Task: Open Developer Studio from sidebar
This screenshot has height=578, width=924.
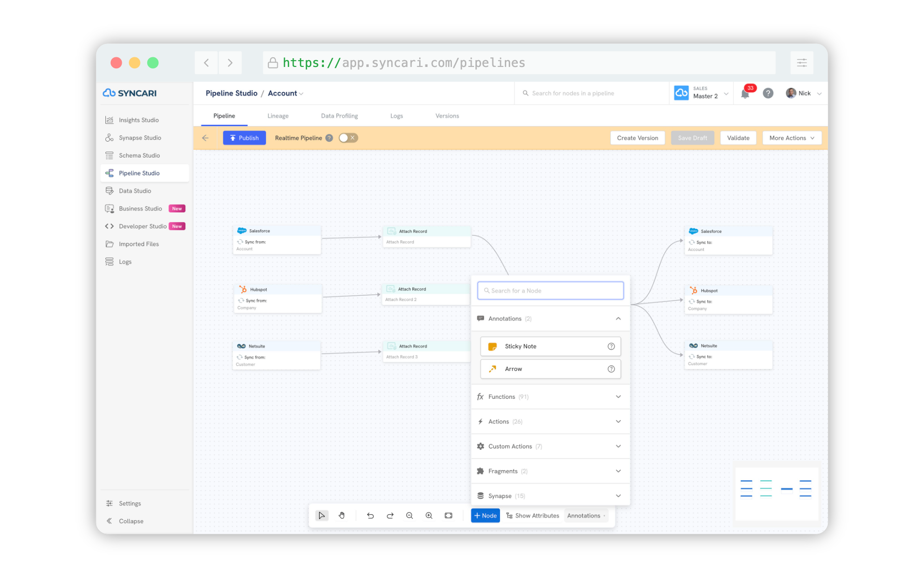Action: [144, 226]
